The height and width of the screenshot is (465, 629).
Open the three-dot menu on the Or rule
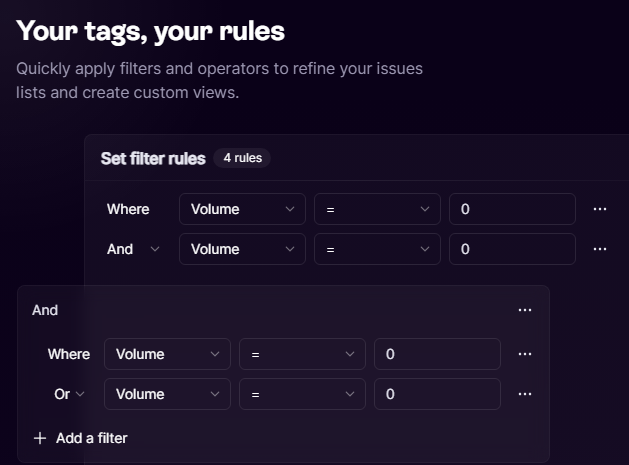coord(525,394)
